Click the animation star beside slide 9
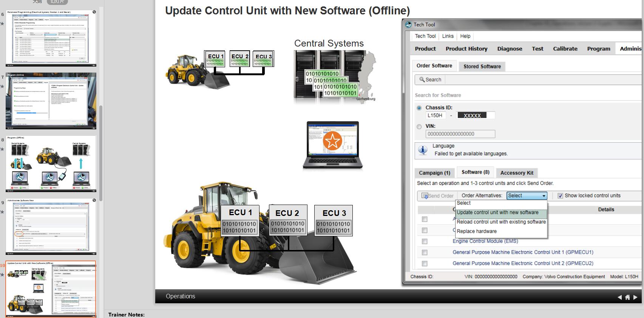This screenshot has height=318, width=644. click(x=2, y=212)
